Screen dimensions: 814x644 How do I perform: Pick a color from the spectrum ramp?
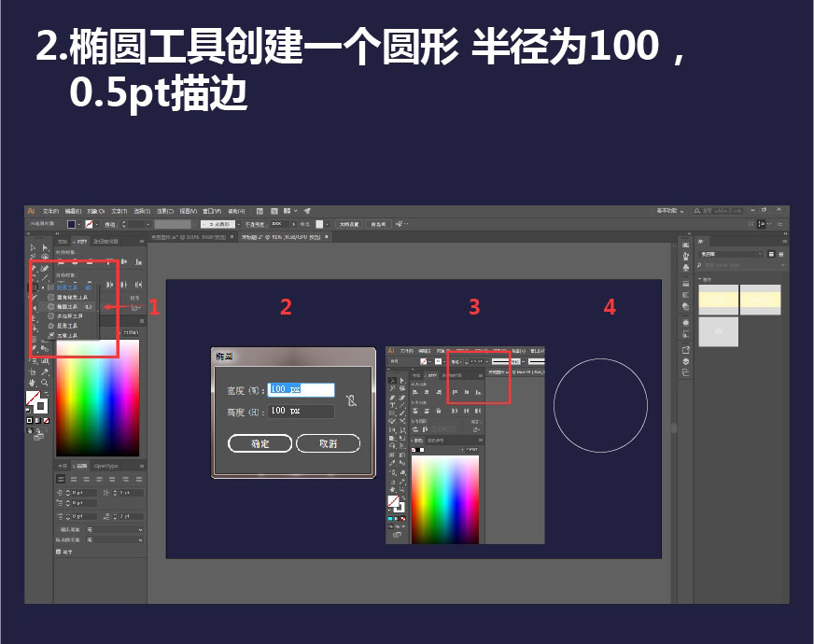tap(98, 398)
